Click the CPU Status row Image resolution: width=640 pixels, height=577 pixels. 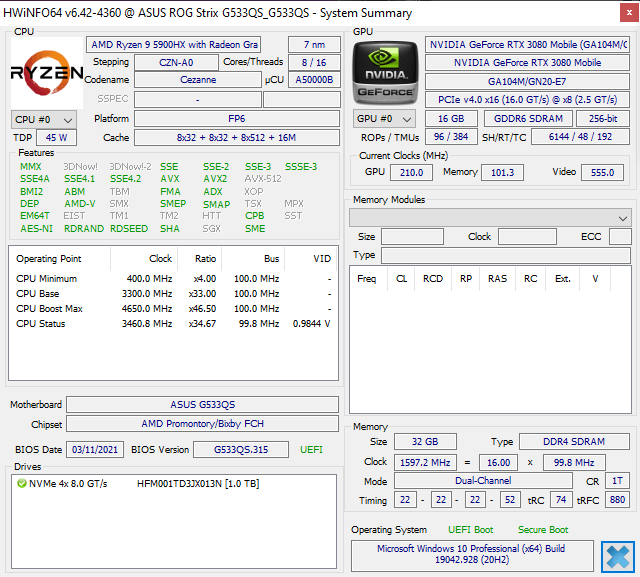[x=173, y=324]
